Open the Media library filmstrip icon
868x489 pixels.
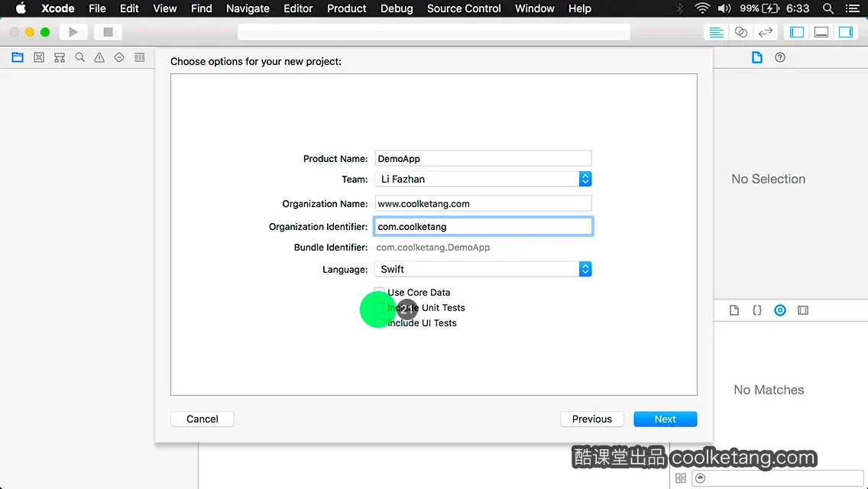coord(803,310)
